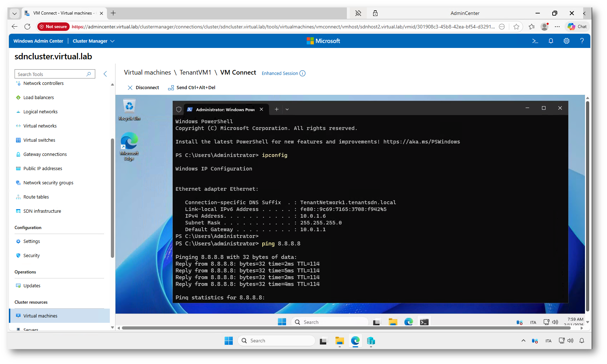Click the Search Tools input field
The image size is (607, 364).
[52, 74]
